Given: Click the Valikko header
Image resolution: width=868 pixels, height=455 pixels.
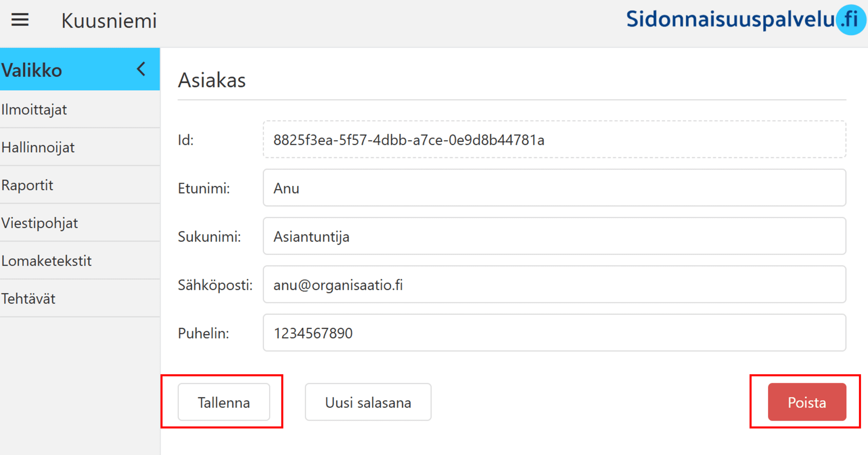Looking at the screenshot, I should pos(32,70).
